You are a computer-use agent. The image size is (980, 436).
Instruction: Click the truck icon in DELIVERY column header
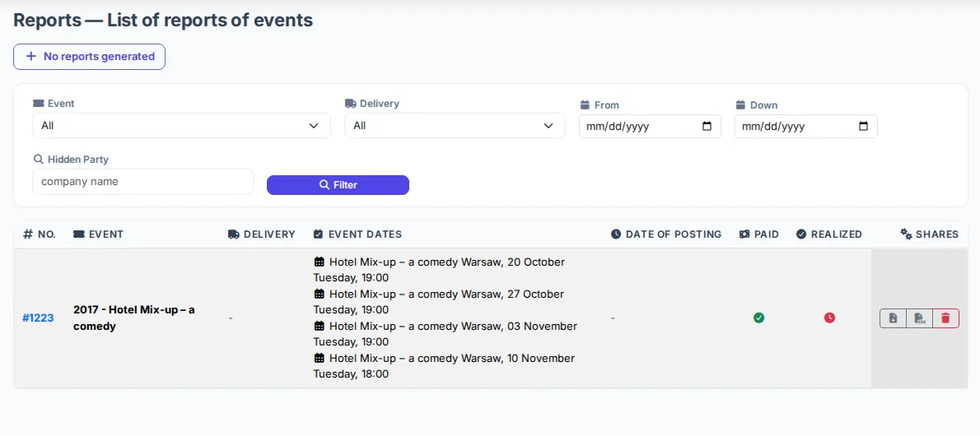tap(234, 234)
